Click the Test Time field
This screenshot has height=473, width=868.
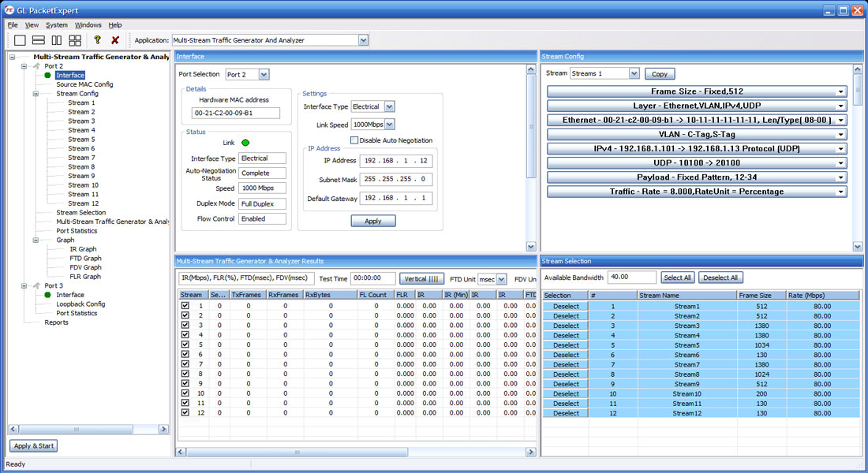[x=373, y=279]
